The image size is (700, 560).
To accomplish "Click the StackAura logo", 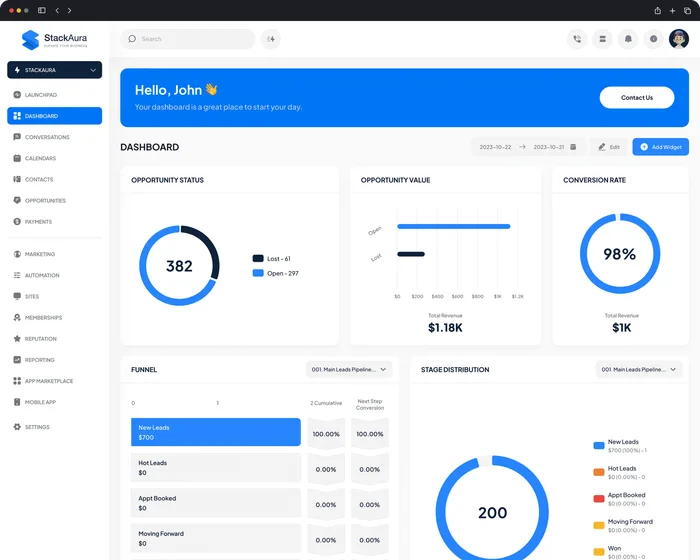I will pyautogui.click(x=54, y=40).
